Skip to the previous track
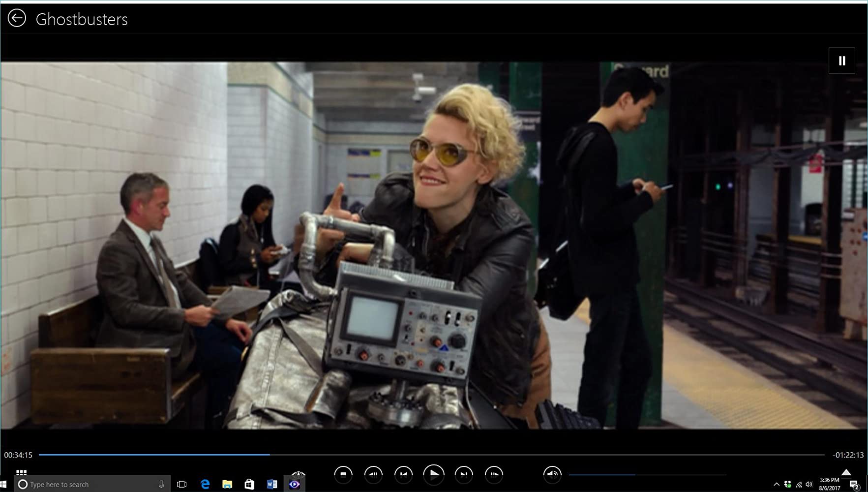The height and width of the screenshot is (492, 868). pos(403,474)
